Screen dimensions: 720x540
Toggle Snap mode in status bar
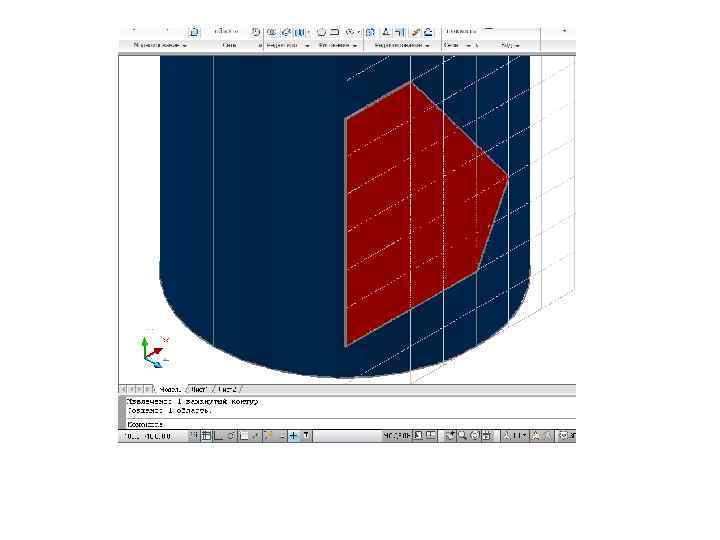point(195,436)
